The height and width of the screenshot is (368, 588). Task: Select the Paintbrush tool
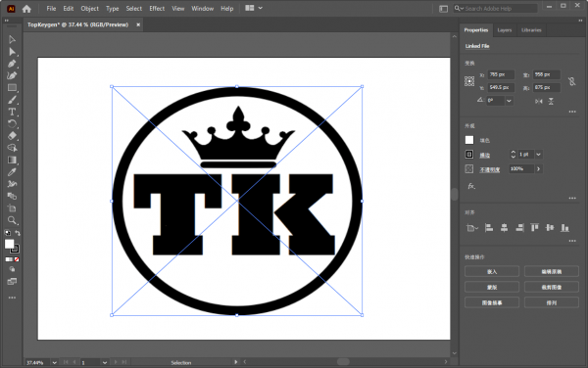pos(12,100)
